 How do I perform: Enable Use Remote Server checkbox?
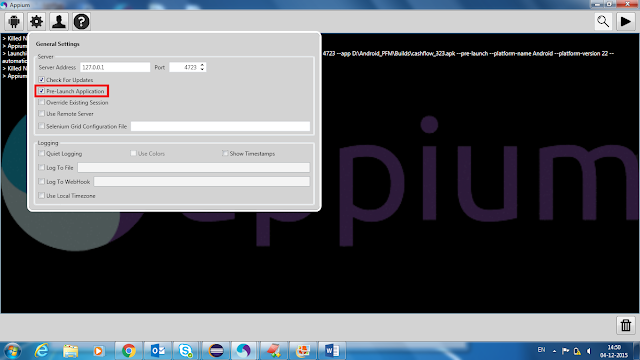tap(41, 113)
